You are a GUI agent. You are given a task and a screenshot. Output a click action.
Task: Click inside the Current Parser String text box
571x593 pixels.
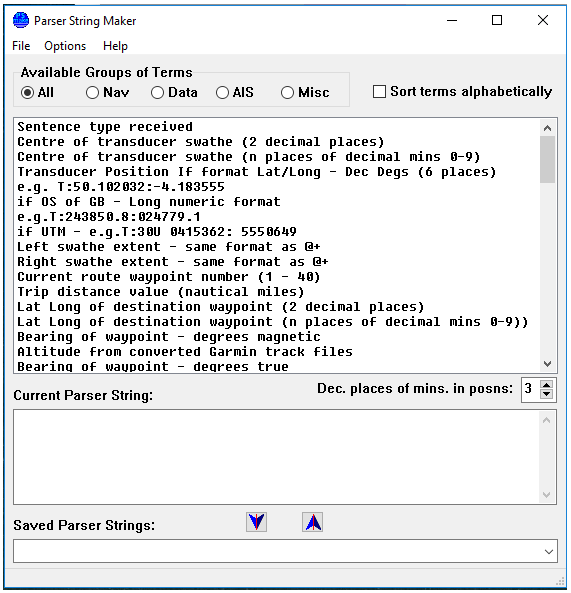(x=276, y=457)
